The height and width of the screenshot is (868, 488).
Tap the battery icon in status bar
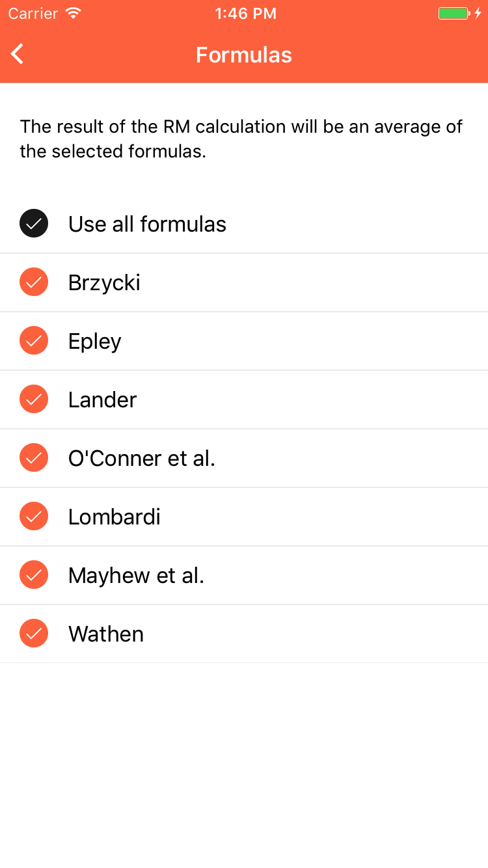tap(454, 13)
